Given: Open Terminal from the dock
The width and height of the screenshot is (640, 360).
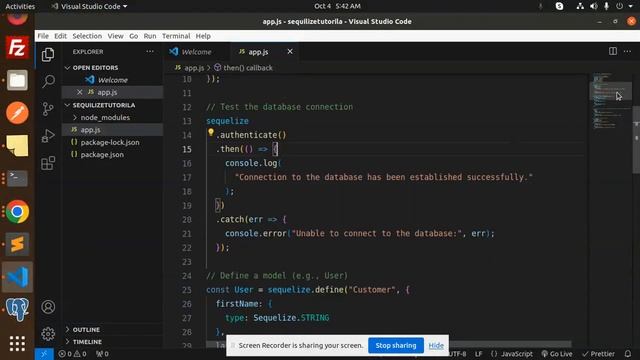Looking at the screenshot, I should pos(17,178).
